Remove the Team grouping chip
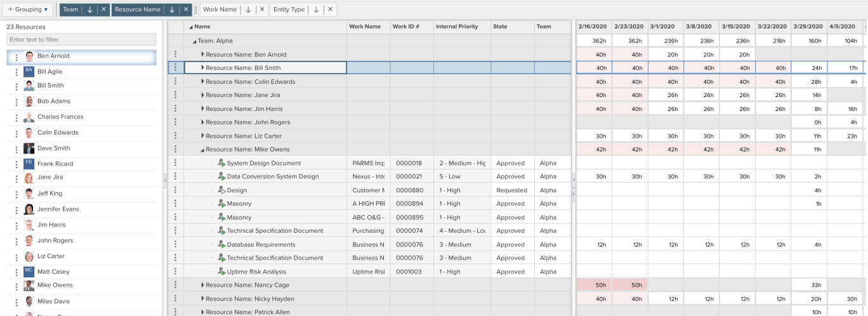Image resolution: width=868 pixels, height=316 pixels. point(103,10)
